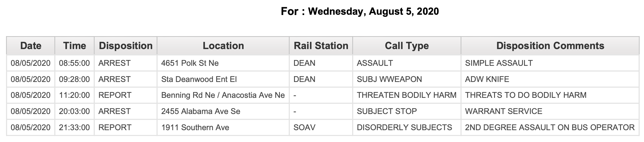Click 2ND DEGREE ASSAULT ON BUS OPERATOR
This screenshot has width=644, height=142.
[550, 127]
